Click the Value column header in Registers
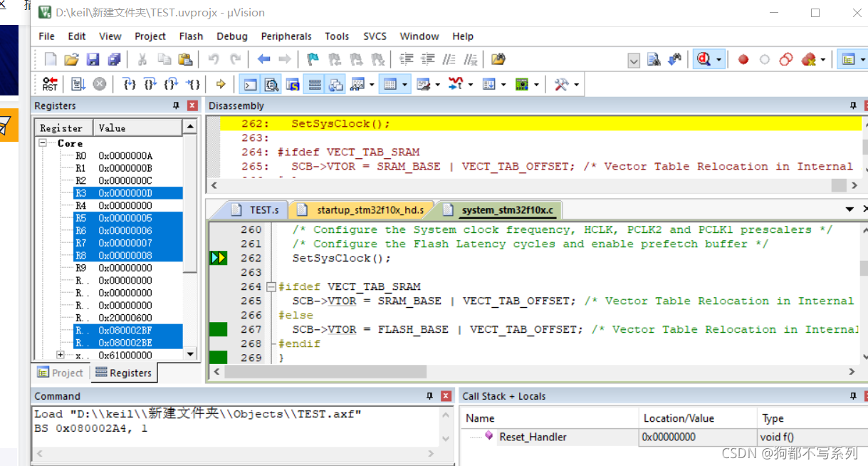The width and height of the screenshot is (868, 466). pyautogui.click(x=137, y=128)
